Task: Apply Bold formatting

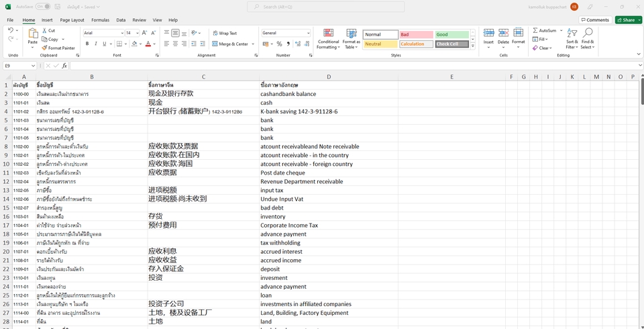Action: (87, 44)
